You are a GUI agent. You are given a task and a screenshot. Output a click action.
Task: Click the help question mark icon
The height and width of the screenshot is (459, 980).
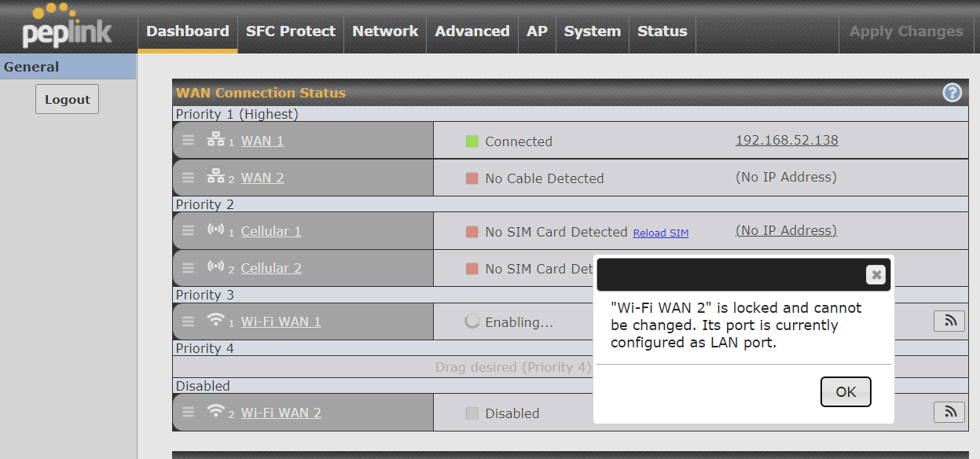[952, 93]
